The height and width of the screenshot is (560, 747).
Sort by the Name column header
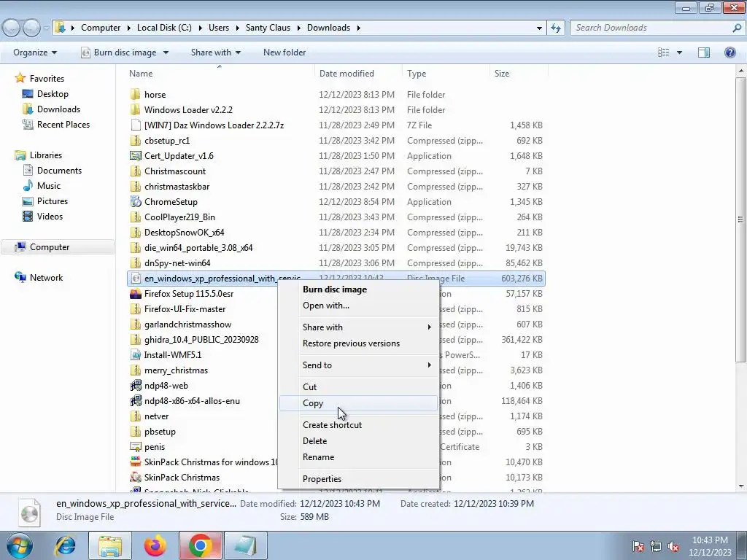[x=219, y=74]
